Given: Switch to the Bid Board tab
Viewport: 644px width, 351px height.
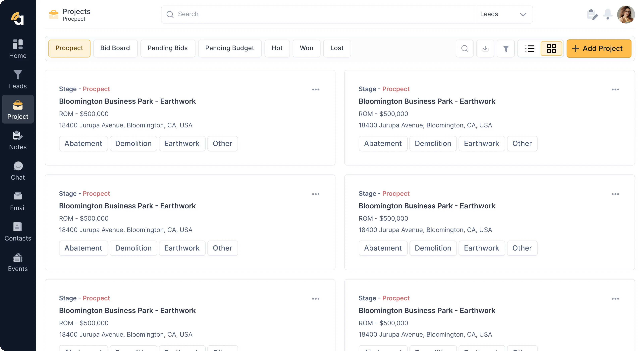Looking at the screenshot, I should click(x=115, y=48).
